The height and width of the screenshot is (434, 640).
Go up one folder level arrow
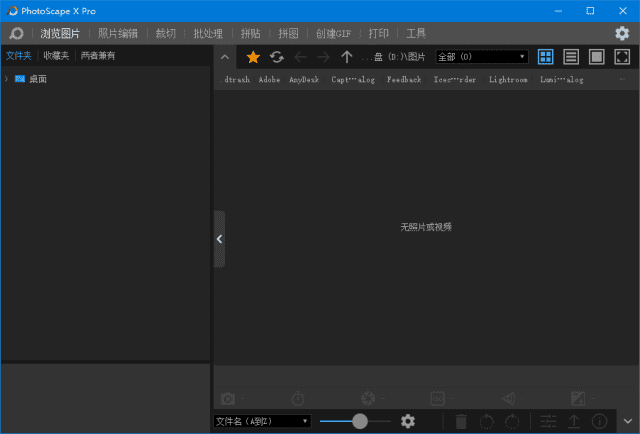click(347, 57)
